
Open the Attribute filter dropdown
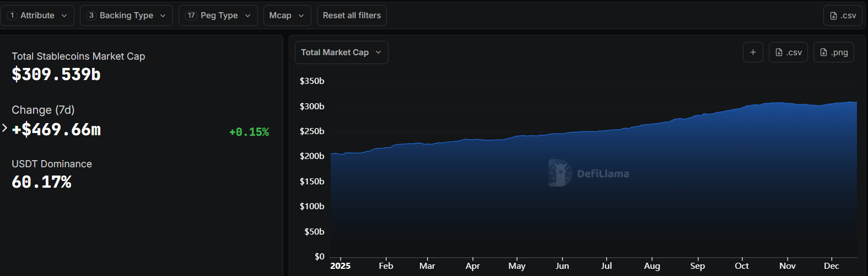point(37,15)
